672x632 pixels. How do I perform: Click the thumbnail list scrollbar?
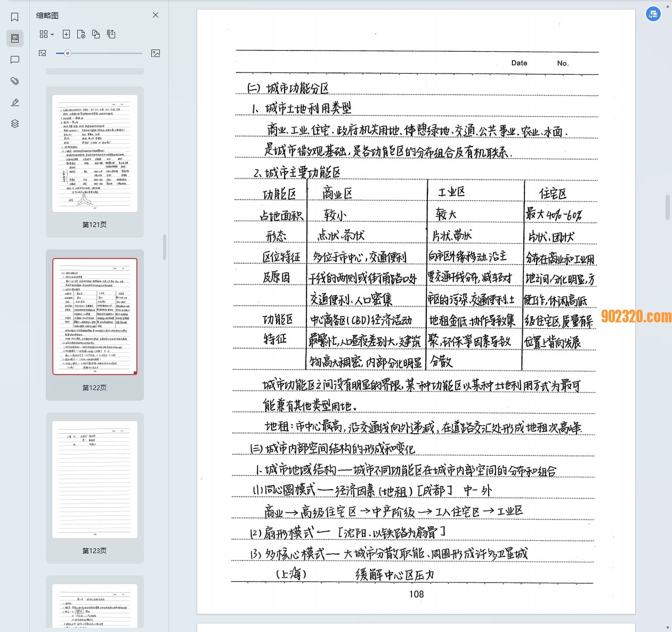(165, 245)
